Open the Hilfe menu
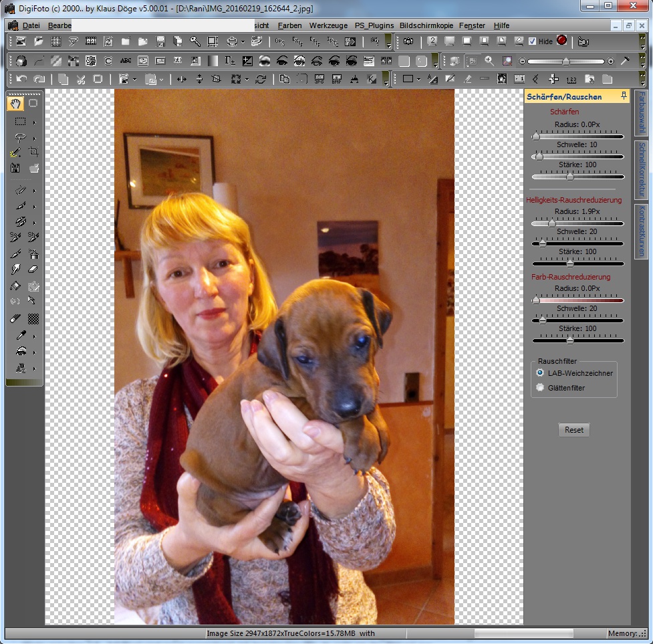653x644 pixels. click(x=501, y=25)
